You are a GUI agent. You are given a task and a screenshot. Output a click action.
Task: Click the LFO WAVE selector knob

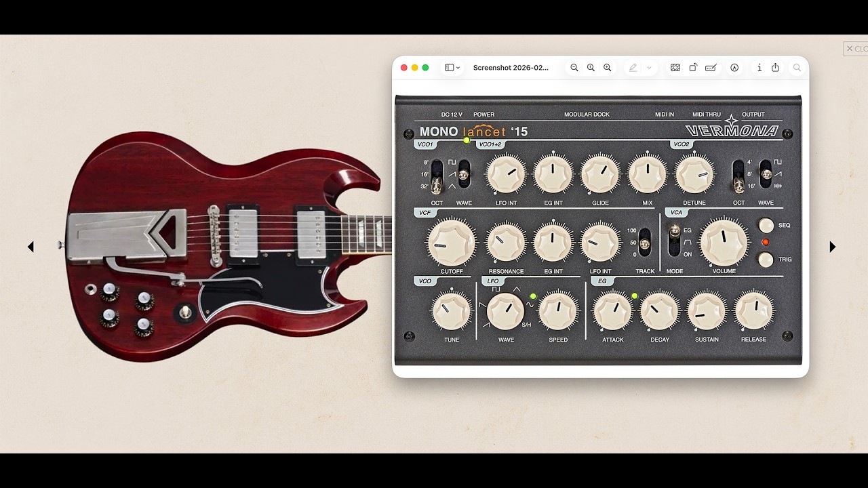[506, 311]
